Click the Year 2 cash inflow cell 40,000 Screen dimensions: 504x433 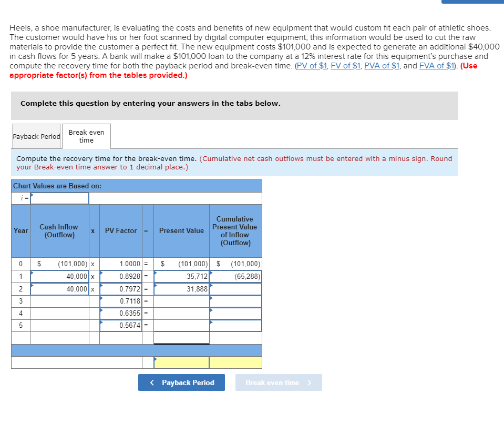tap(59, 289)
